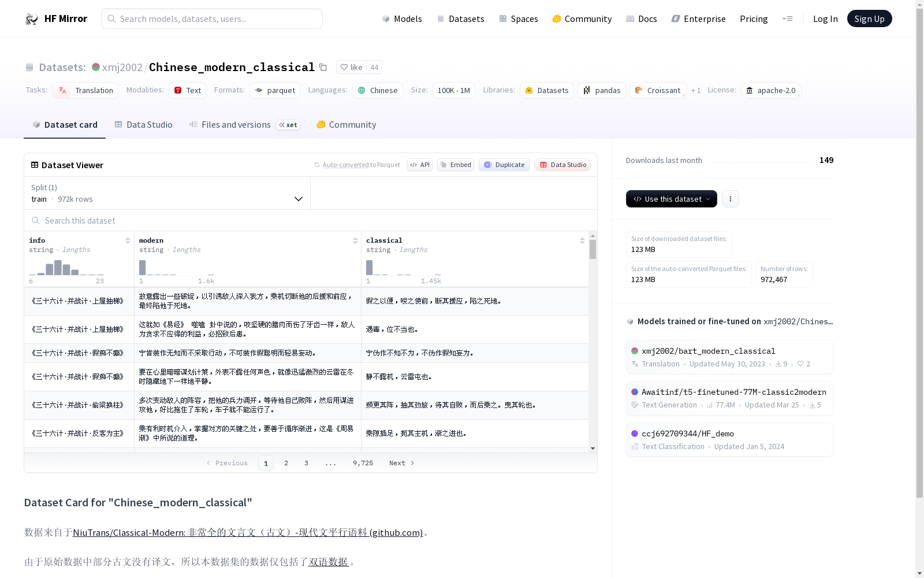Click Previous page in pagination
The width and height of the screenshot is (924, 578).
227,463
